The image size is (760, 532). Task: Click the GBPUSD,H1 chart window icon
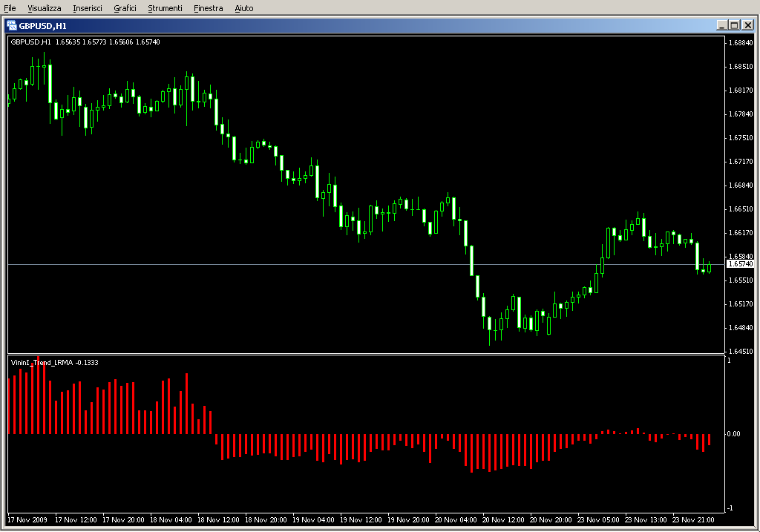pyautogui.click(x=12, y=26)
